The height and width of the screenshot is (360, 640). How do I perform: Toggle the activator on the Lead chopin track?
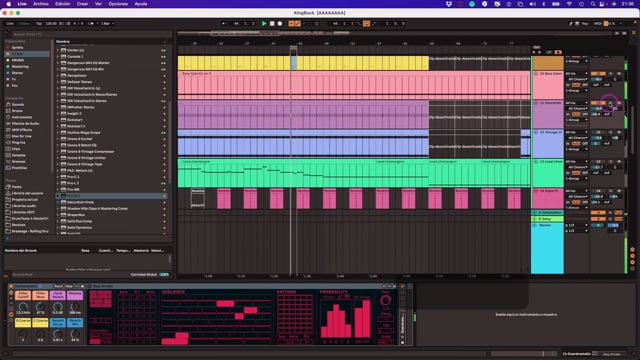(x=598, y=162)
